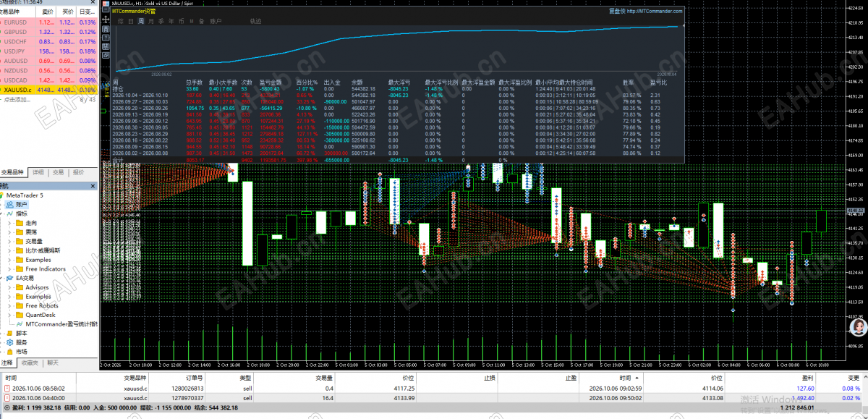Screen dimensions: 868x419
Task: Expand the Free Indicators folder arrow
Action: point(11,268)
